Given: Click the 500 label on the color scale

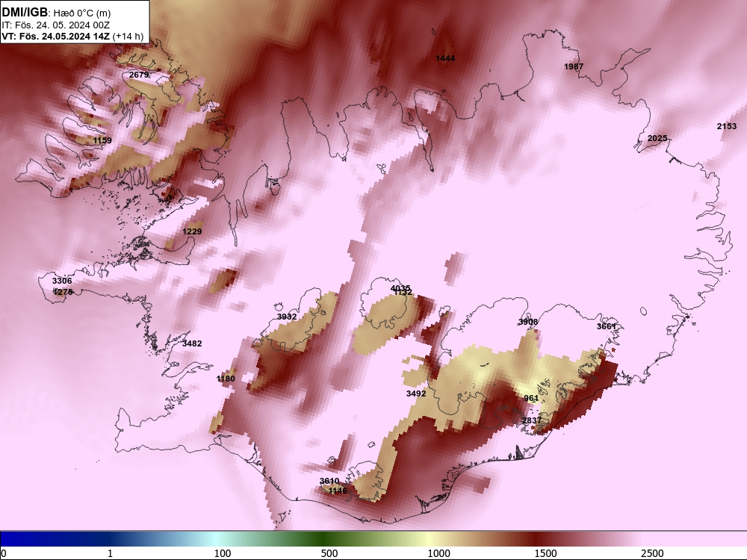Looking at the screenshot, I should point(329,553).
